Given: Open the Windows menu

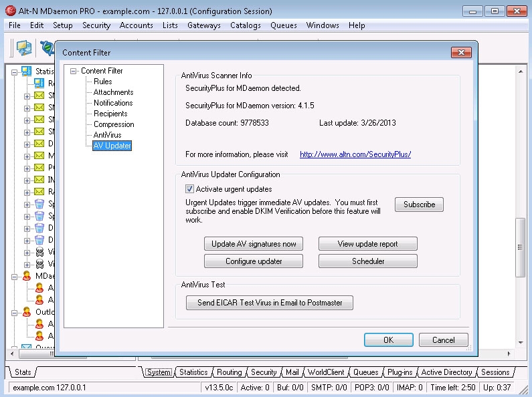Looking at the screenshot, I should pyautogui.click(x=323, y=25).
